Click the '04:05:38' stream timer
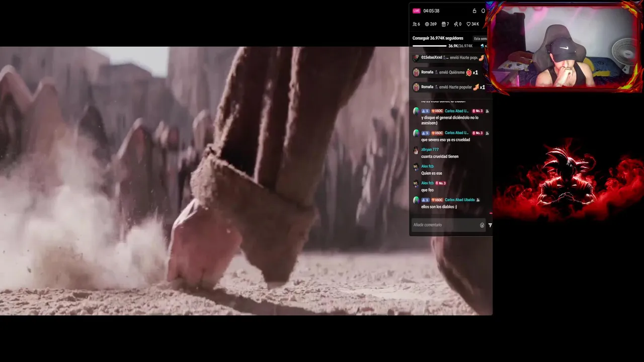Image resolution: width=644 pixels, height=362 pixels. point(431,11)
